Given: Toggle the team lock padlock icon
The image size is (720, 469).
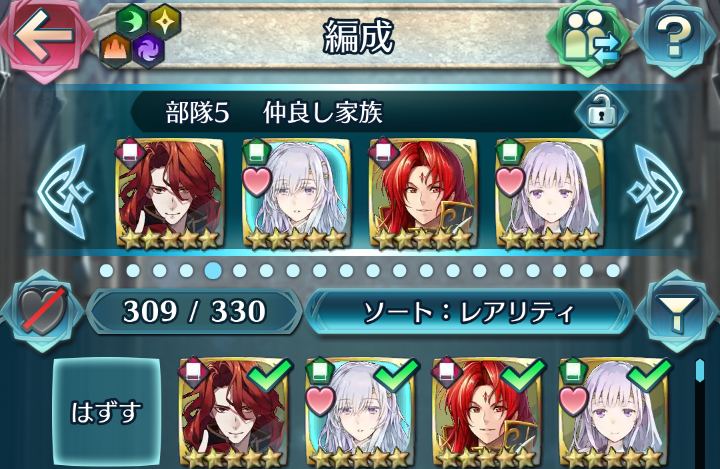Looking at the screenshot, I should [602, 112].
